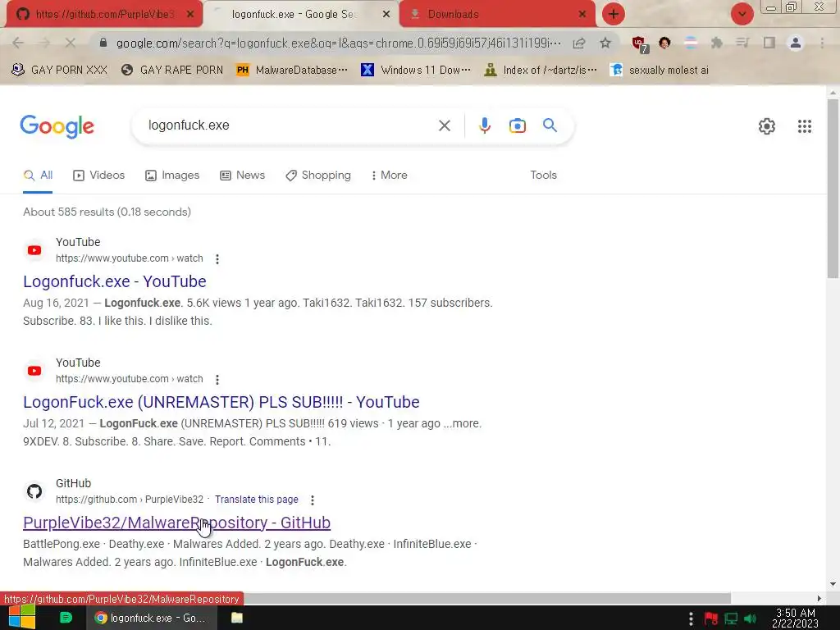This screenshot has height=630, width=840.
Task: Open the tab search dropdown arrow
Action: 742,14
